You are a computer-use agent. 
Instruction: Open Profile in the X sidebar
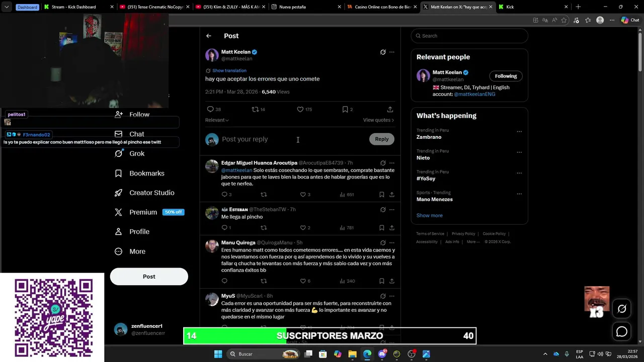point(132,232)
